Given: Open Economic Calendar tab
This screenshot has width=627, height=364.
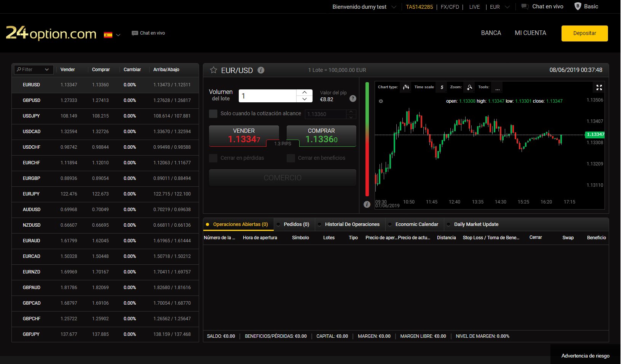Looking at the screenshot, I should (414, 224).
